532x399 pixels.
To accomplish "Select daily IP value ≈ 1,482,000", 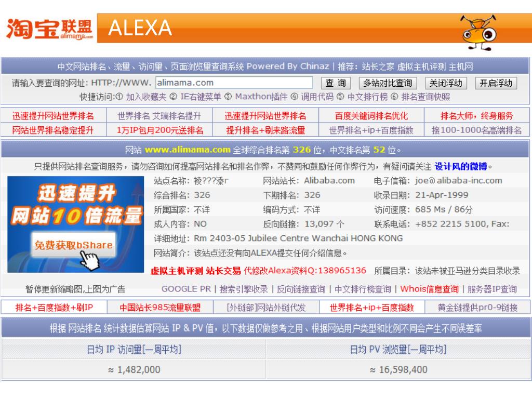I will (x=134, y=369).
